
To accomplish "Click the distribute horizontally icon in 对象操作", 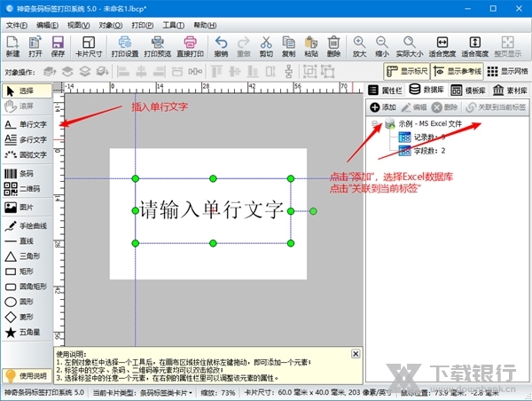I will click(195, 72).
